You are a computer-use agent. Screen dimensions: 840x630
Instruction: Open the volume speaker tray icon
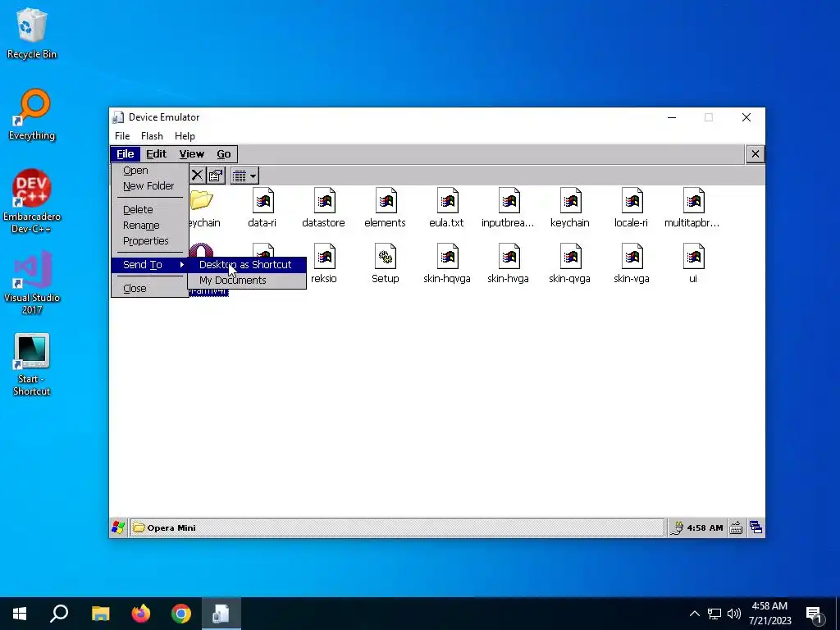click(734, 614)
